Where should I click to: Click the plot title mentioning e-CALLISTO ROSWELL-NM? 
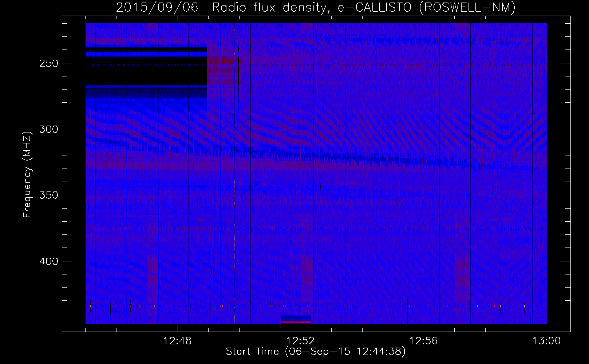[x=316, y=7]
